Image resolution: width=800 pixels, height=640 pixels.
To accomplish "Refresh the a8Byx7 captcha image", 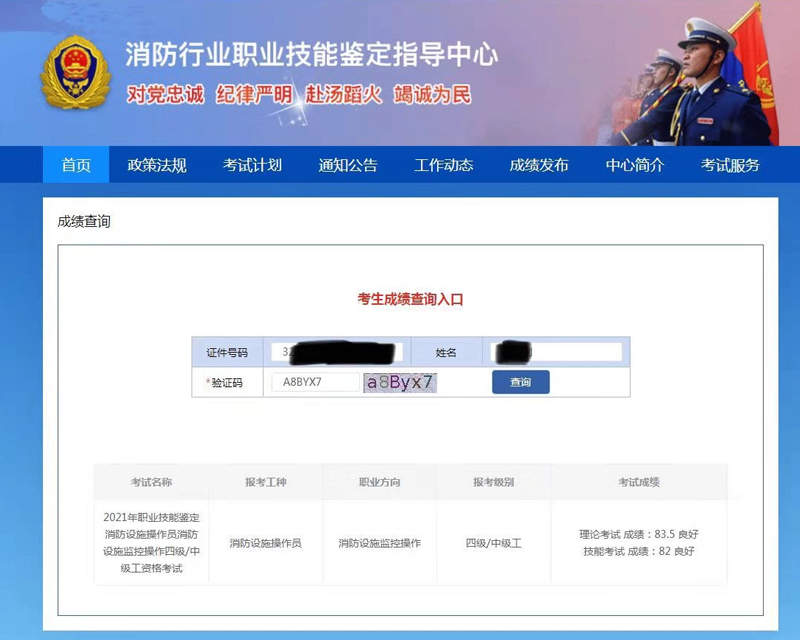I will (x=400, y=382).
